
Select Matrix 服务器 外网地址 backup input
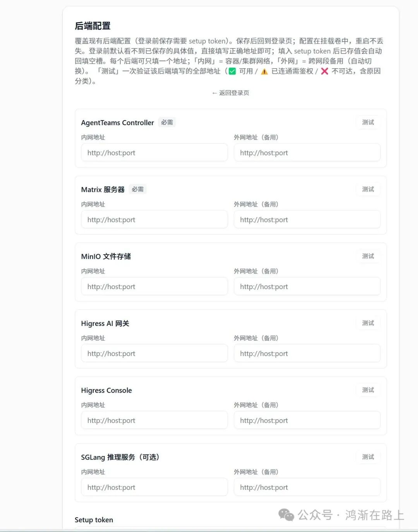(307, 220)
